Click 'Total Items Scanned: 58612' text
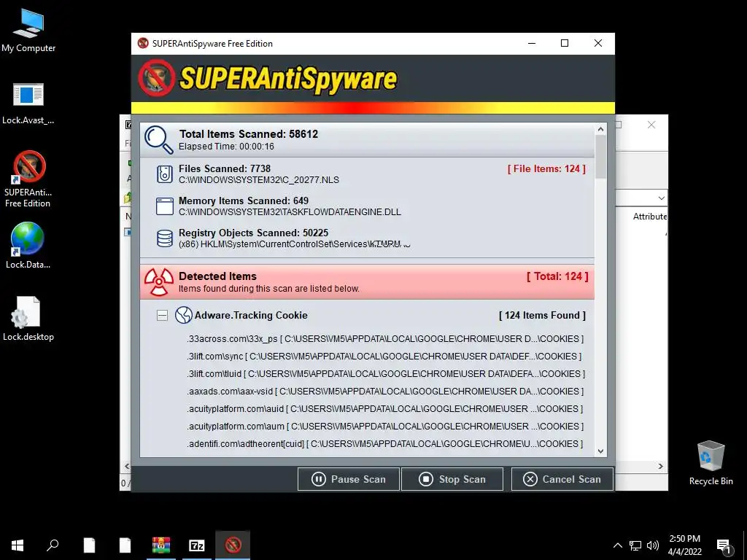This screenshot has height=560, width=747. (x=249, y=134)
